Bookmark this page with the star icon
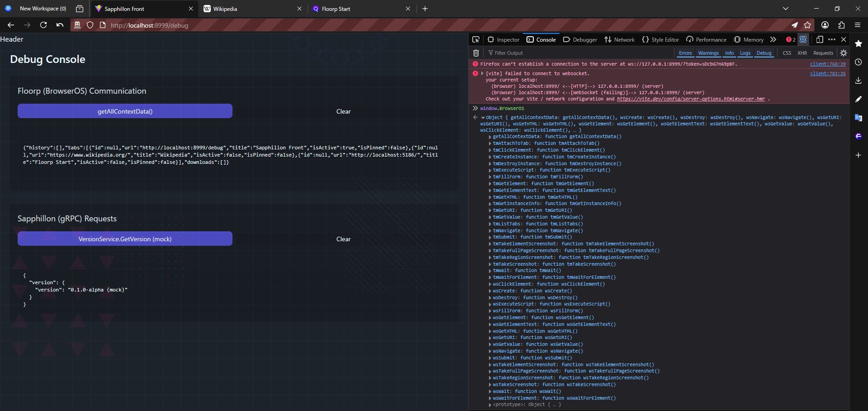868x411 pixels. [x=807, y=25]
